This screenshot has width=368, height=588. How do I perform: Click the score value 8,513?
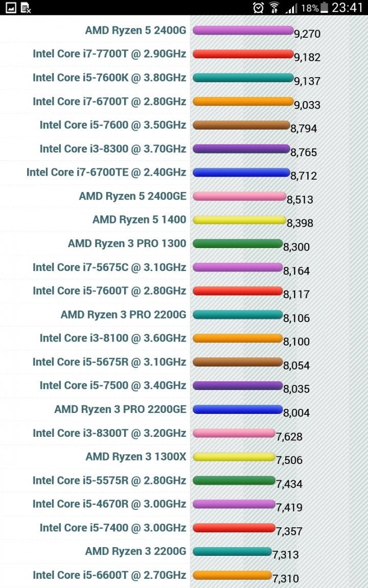tap(300, 200)
